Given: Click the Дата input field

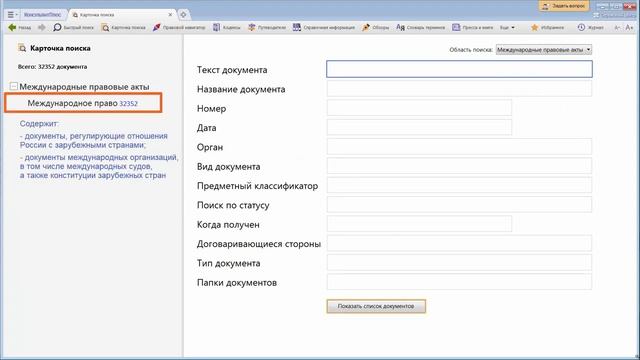Looking at the screenshot, I should tap(419, 127).
